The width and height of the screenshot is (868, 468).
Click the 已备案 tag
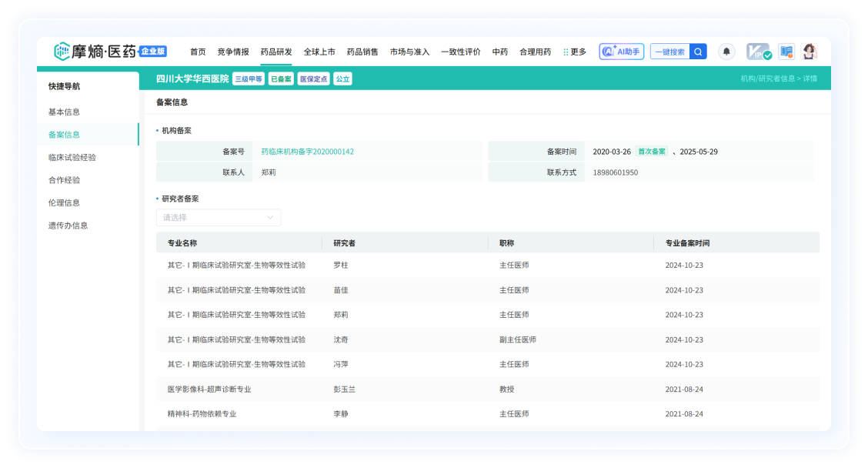pyautogui.click(x=281, y=79)
